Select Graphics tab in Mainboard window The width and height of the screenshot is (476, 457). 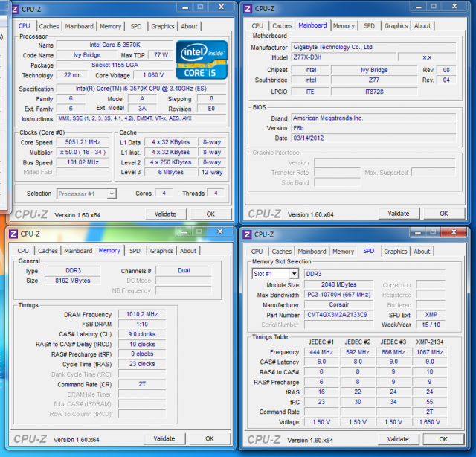(x=396, y=26)
